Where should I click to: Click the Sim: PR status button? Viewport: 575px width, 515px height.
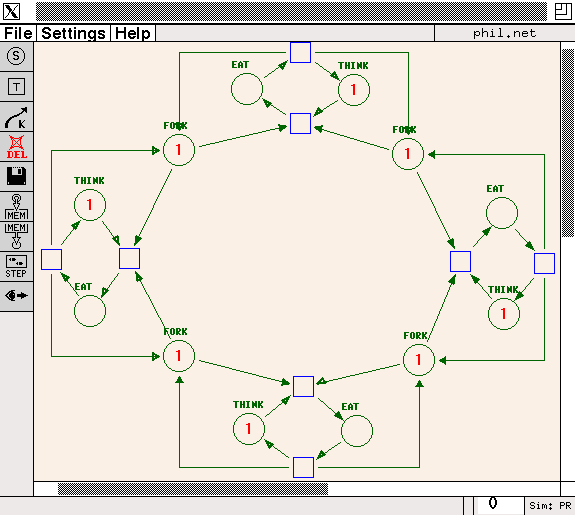point(550,506)
